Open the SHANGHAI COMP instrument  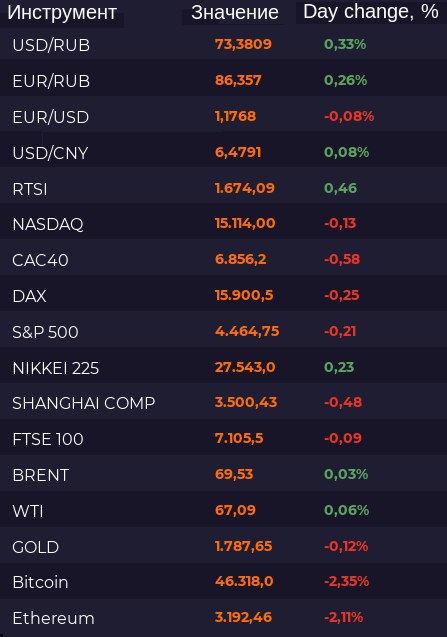click(x=84, y=403)
